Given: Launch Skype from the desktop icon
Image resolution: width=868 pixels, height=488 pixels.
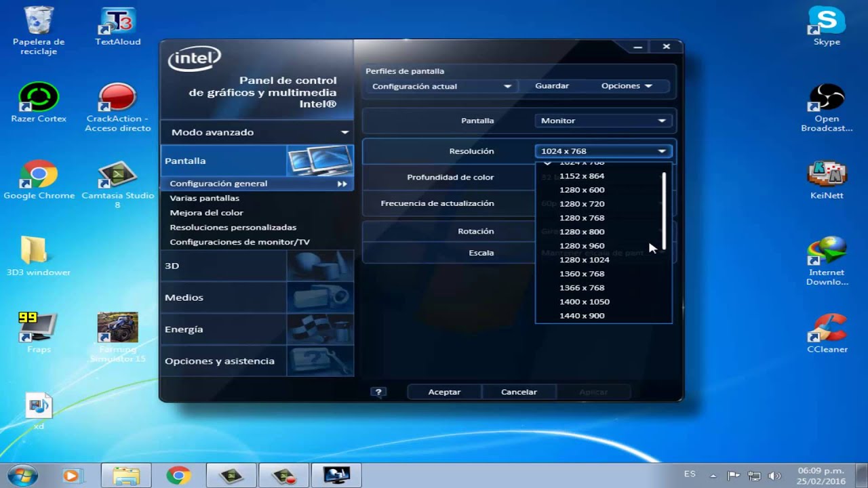Looking at the screenshot, I should 827,27.
